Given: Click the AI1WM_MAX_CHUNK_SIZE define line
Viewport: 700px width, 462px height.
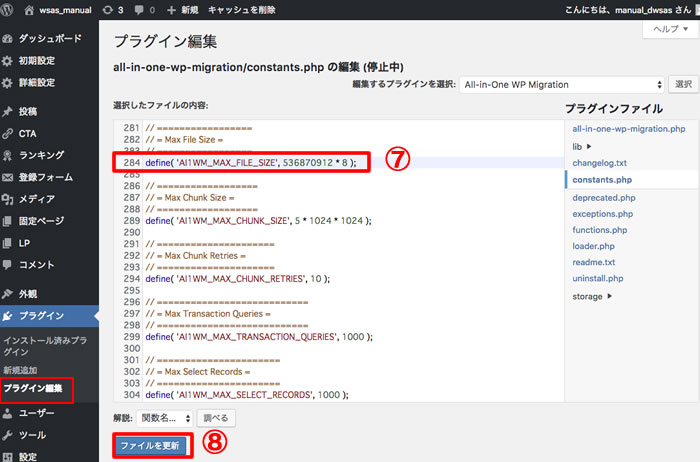Looking at the screenshot, I should [x=258, y=221].
